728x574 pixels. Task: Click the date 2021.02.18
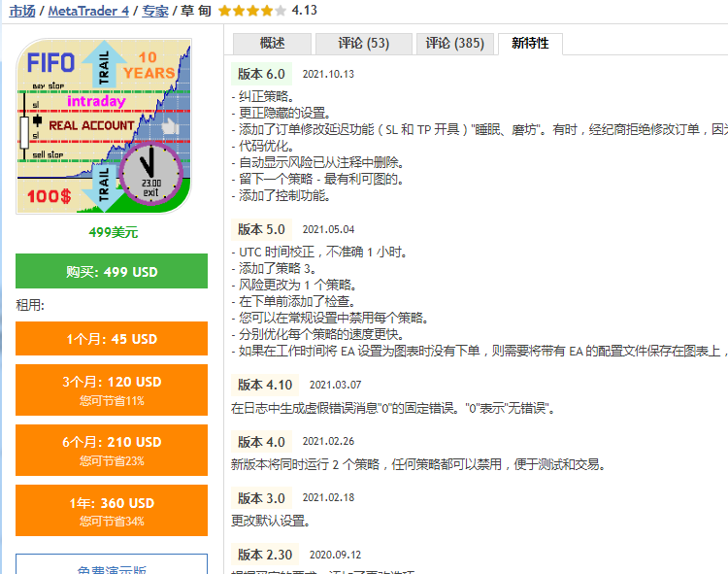point(328,498)
